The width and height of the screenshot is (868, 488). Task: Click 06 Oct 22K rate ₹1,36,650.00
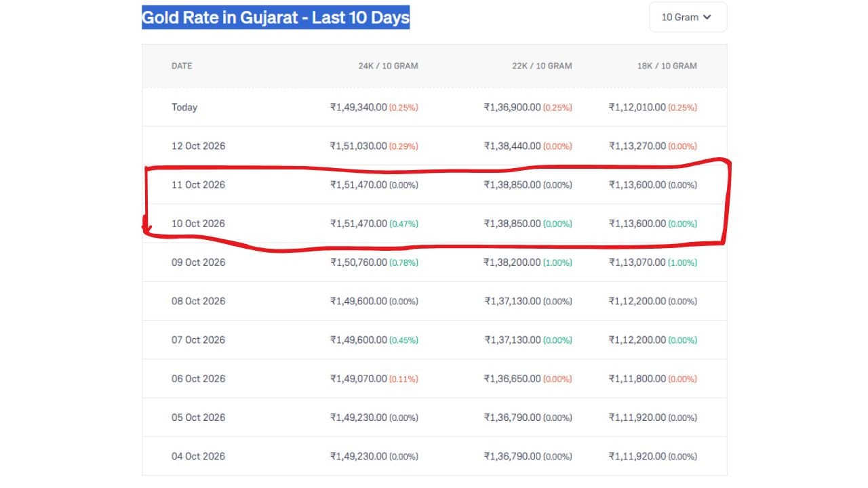pos(513,378)
